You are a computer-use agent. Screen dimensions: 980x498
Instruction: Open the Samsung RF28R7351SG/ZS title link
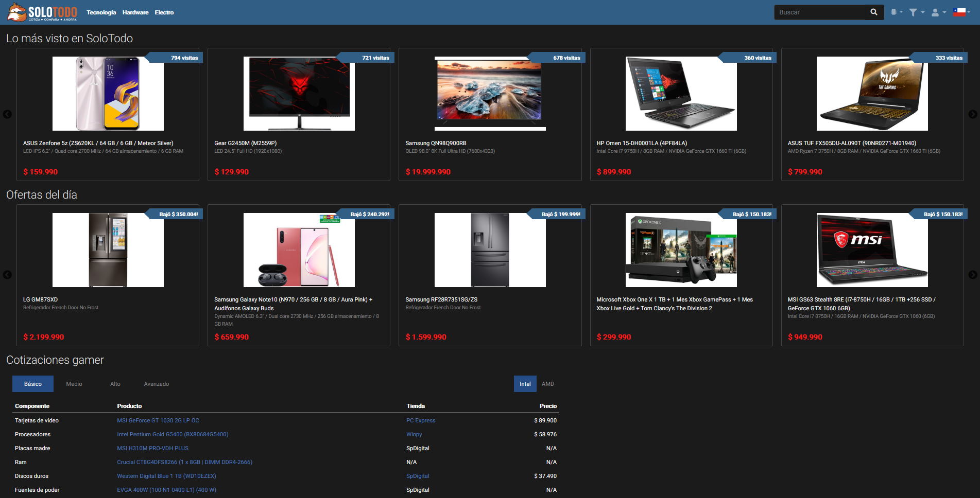click(441, 299)
